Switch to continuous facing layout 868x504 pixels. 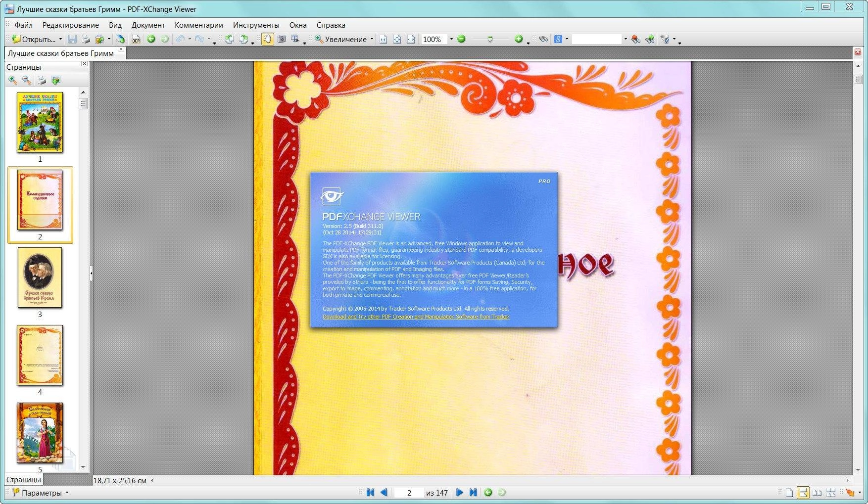(x=831, y=493)
